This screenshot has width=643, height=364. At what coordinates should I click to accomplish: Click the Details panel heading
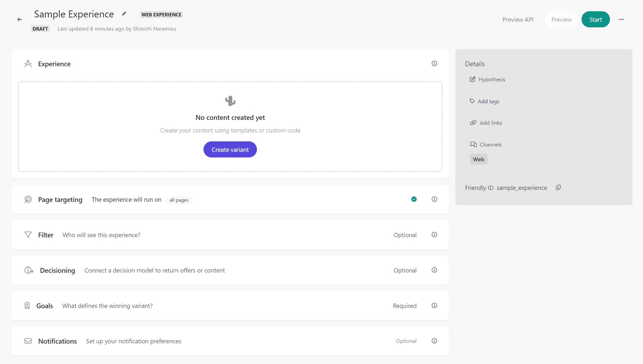pyautogui.click(x=475, y=64)
